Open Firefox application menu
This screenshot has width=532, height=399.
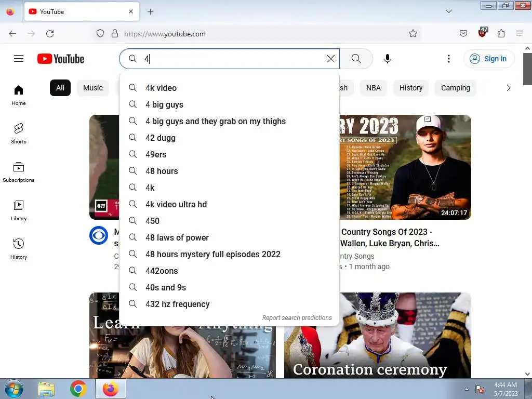click(519, 34)
